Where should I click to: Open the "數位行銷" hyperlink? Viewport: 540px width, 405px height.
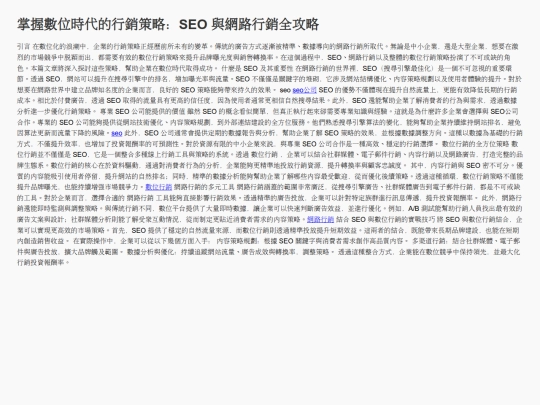click(x=158, y=187)
